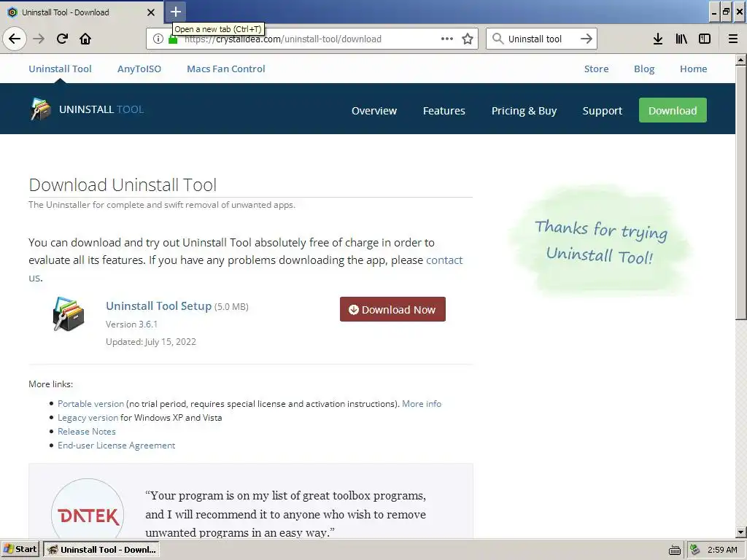The height and width of the screenshot is (560, 747).
Task: Click the 2:59 AM clock
Action: coord(722,550)
